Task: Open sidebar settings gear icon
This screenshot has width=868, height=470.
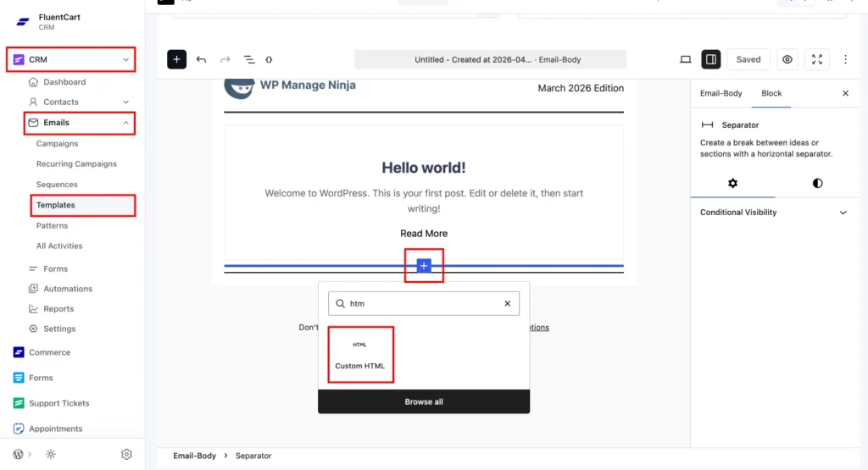Action: [126, 454]
